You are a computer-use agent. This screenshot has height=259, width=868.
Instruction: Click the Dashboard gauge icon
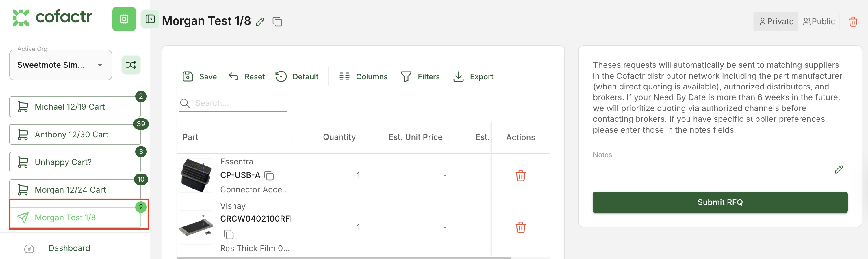[x=29, y=249]
